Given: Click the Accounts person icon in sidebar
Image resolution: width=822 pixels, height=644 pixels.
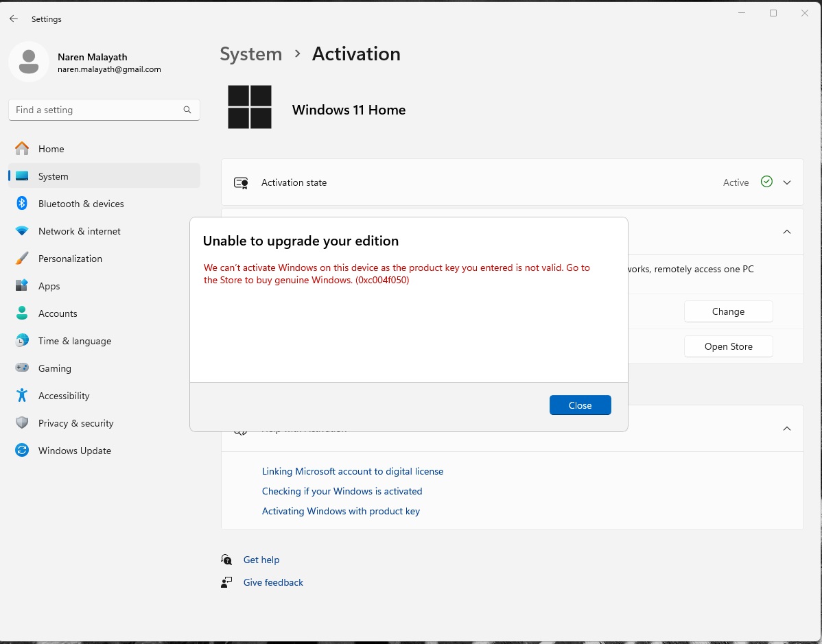Looking at the screenshot, I should 22,313.
